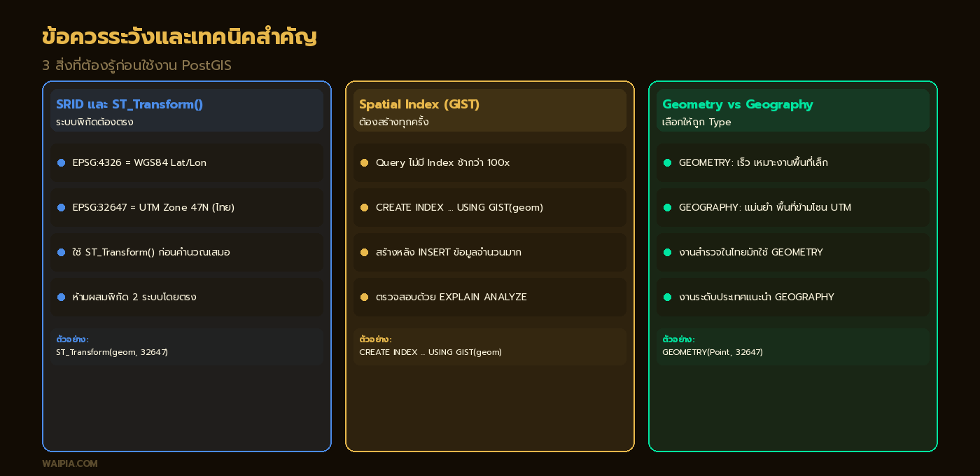This screenshot has height=476, width=980.
Task: Toggle the bullet next to ห้ามผสมพิกัด 2 ระบบโดยตรง
Action: 62,297
